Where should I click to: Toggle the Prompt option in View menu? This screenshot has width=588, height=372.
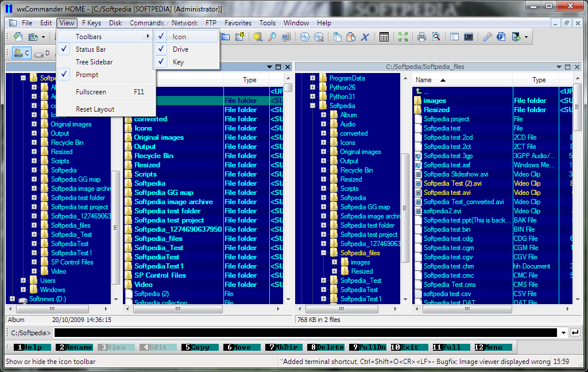tap(106, 75)
